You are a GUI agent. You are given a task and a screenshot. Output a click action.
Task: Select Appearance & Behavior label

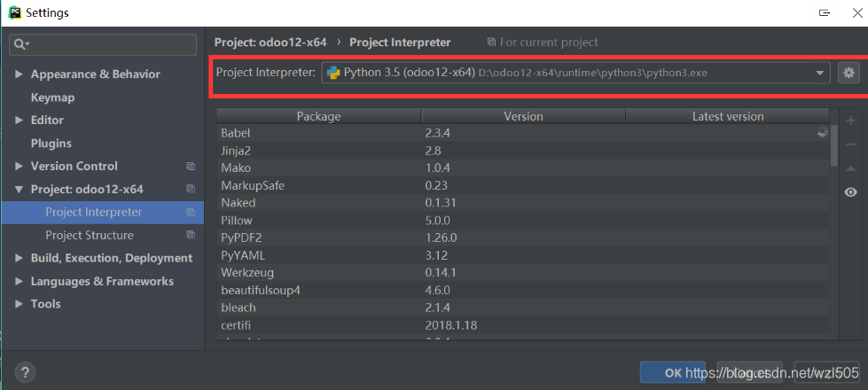tap(95, 74)
